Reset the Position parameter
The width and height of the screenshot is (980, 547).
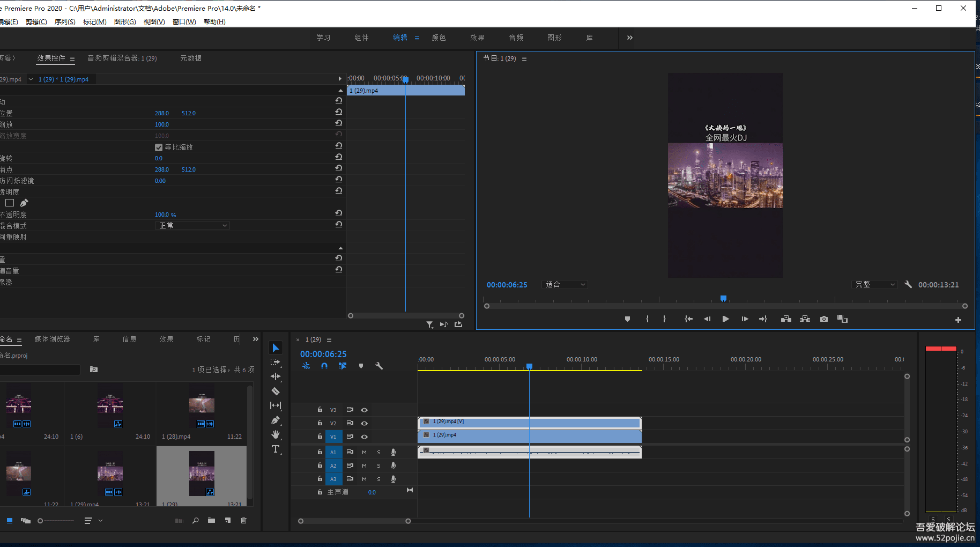(x=339, y=112)
